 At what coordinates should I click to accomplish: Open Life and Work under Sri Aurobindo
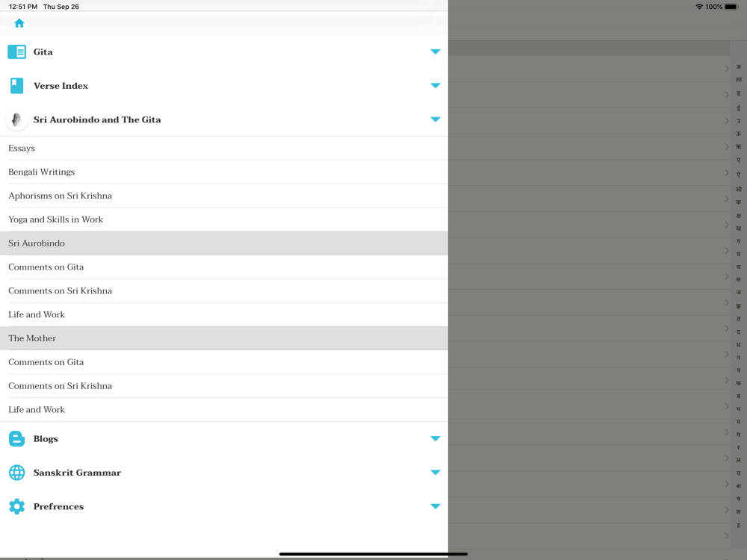click(224, 315)
